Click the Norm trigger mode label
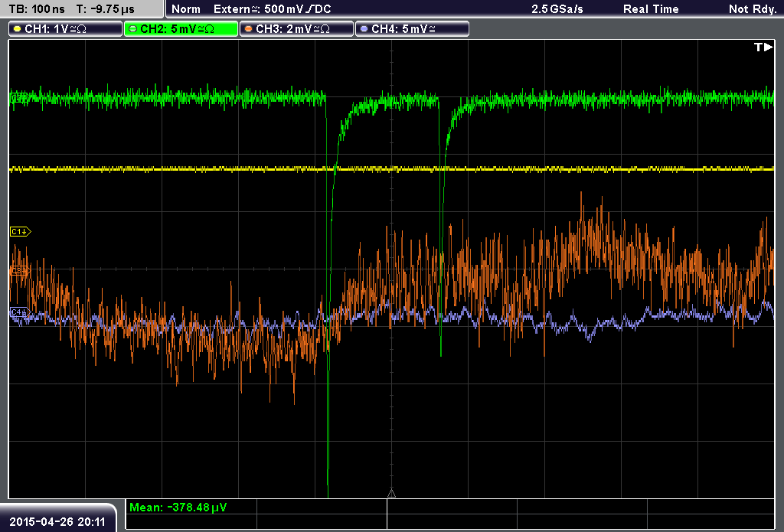Image resolution: width=784 pixels, height=532 pixels. point(186,9)
